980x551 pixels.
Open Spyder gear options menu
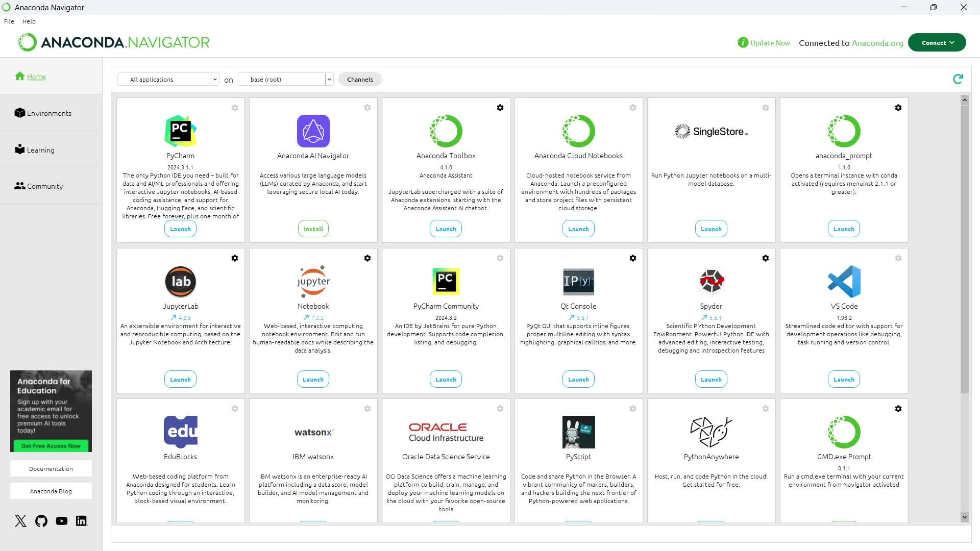[x=766, y=258]
